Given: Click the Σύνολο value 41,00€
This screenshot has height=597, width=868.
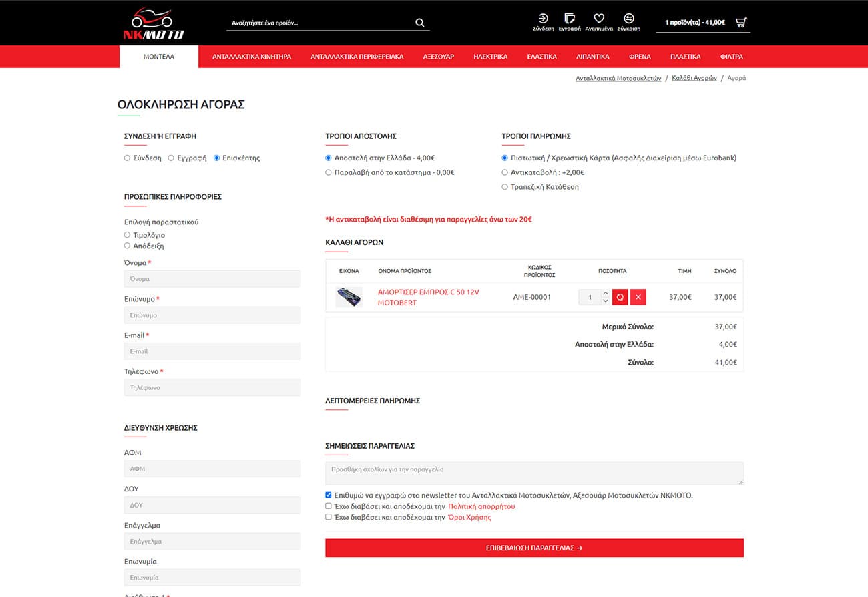Looking at the screenshot, I should point(726,363).
